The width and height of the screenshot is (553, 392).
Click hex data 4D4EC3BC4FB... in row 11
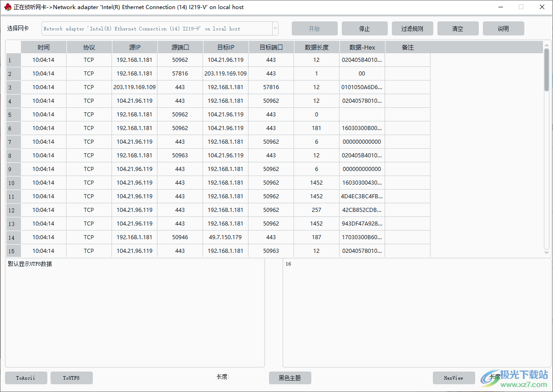pyautogui.click(x=362, y=196)
